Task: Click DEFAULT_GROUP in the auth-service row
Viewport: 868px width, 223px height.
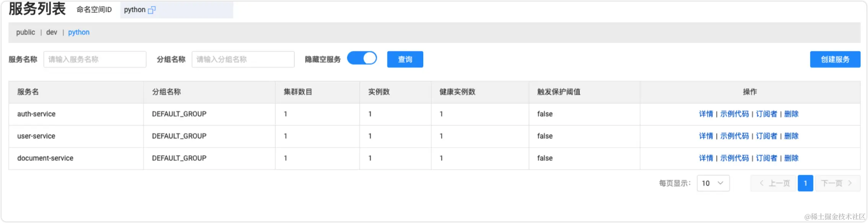Action: [x=179, y=114]
